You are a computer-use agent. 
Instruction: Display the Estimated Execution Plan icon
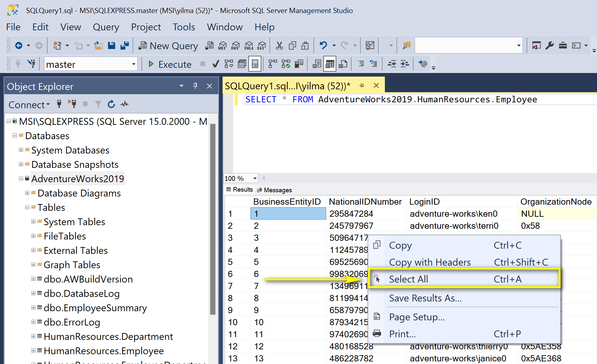pos(229,64)
